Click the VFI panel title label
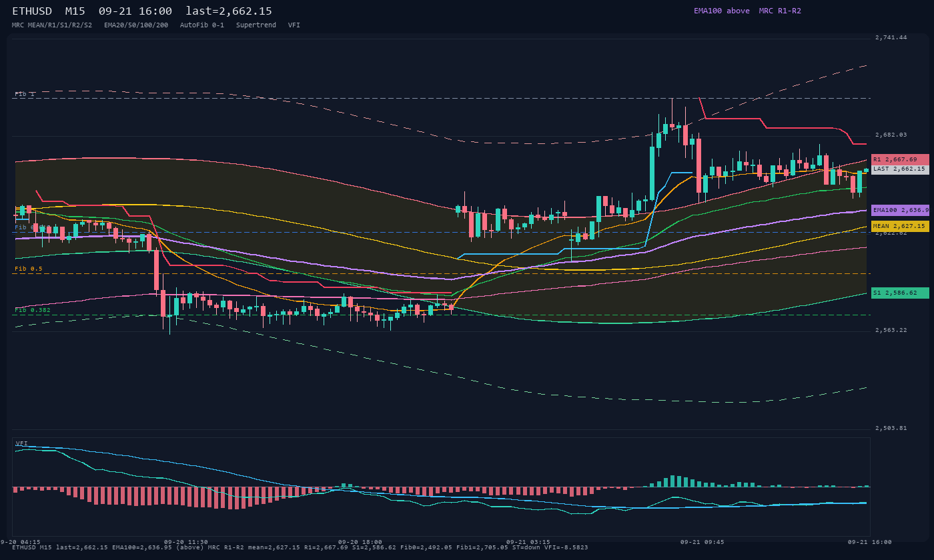 [x=22, y=443]
